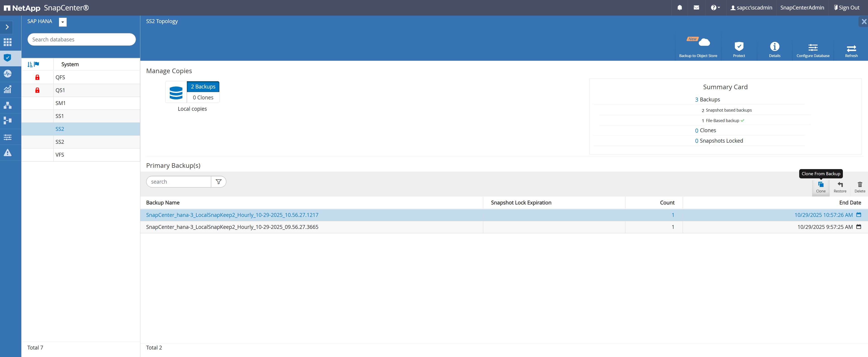Expand the SAP HANA dropdown
This screenshot has width=868, height=357.
63,22
